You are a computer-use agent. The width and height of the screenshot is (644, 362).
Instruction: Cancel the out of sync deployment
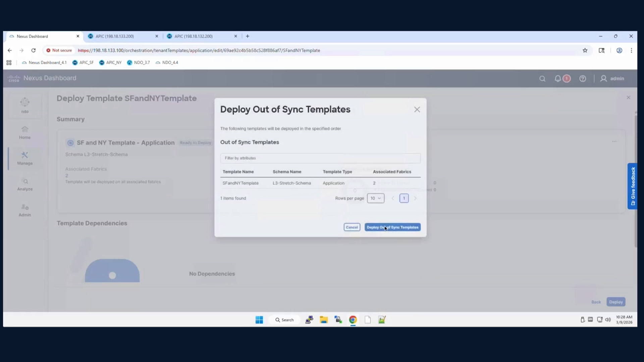(x=352, y=227)
